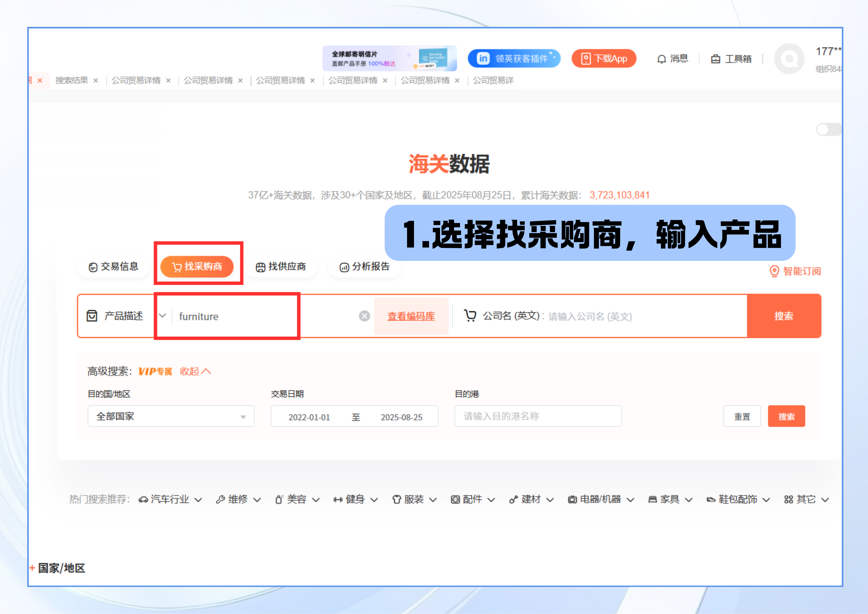The image size is (868, 614).
Task: Click the product input containing furniture
Action: (x=265, y=316)
